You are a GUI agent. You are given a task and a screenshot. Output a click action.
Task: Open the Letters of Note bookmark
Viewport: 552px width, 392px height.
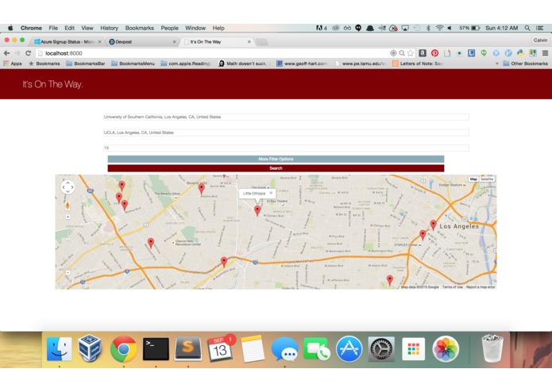(418, 63)
